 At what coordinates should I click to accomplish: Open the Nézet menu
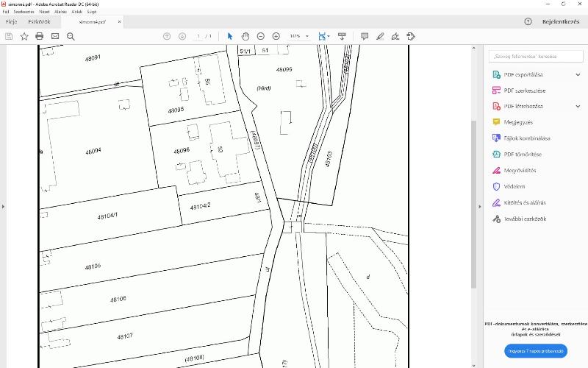pyautogui.click(x=44, y=12)
